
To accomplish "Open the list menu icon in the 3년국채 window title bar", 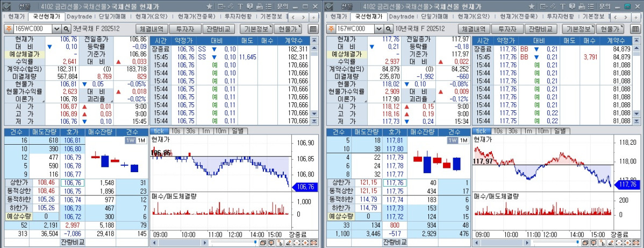I will click(x=269, y=6).
